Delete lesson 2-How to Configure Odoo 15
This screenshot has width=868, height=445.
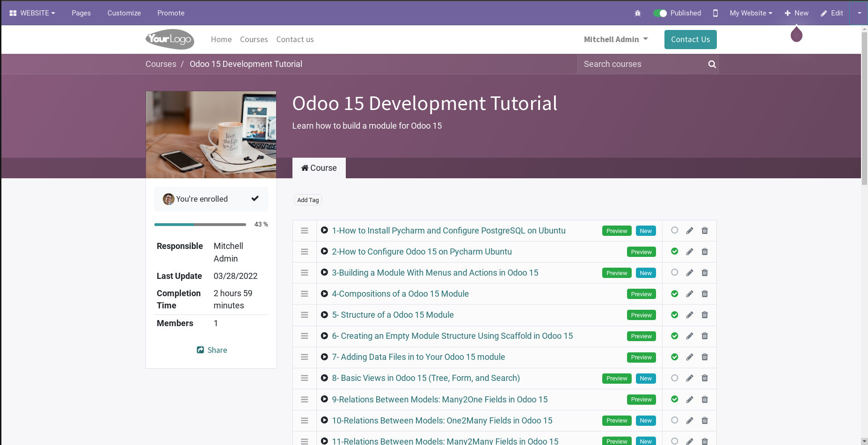[705, 252]
